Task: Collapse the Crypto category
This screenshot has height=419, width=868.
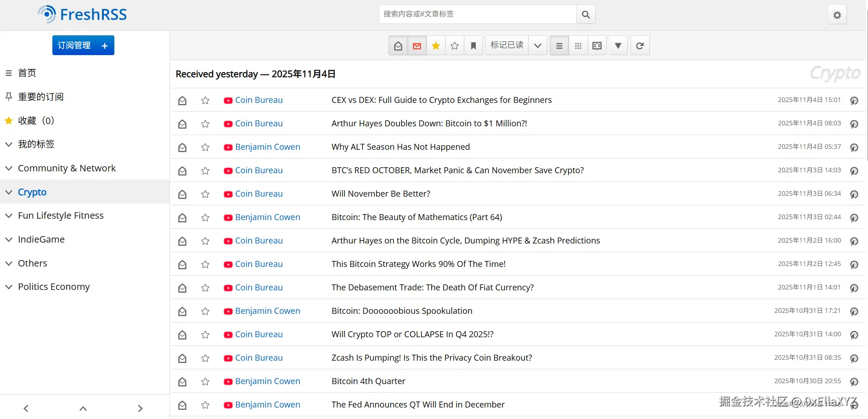Action: pyautogui.click(x=8, y=192)
